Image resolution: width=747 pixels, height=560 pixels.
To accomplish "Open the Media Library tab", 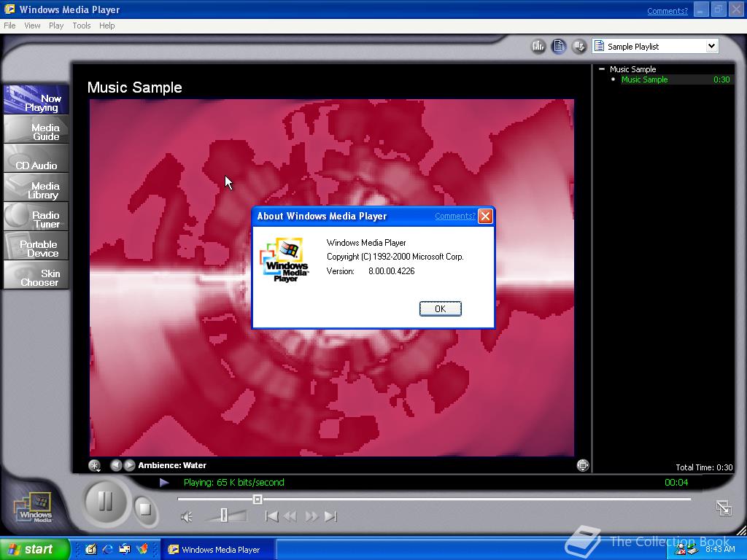I will coord(36,187).
